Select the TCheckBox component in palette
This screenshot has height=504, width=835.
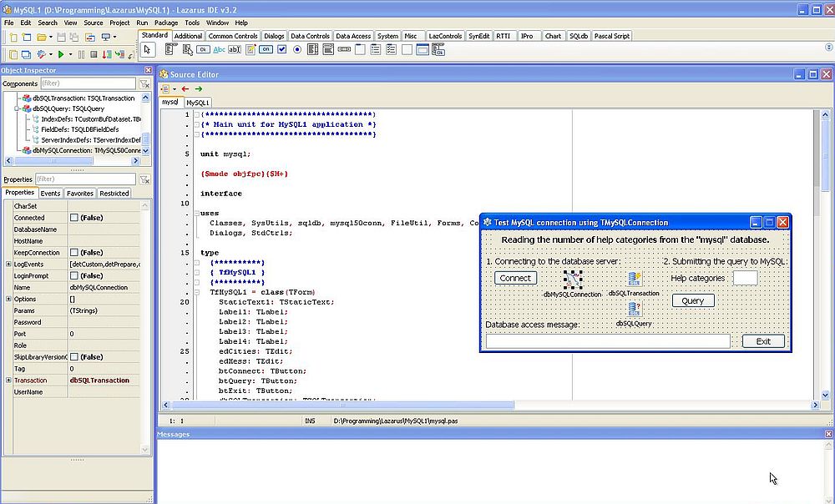point(281,49)
